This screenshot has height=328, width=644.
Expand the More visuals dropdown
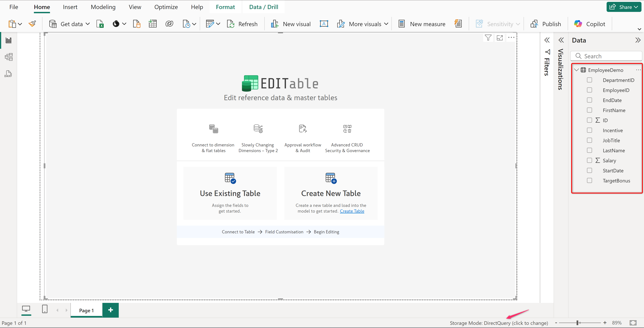386,24
